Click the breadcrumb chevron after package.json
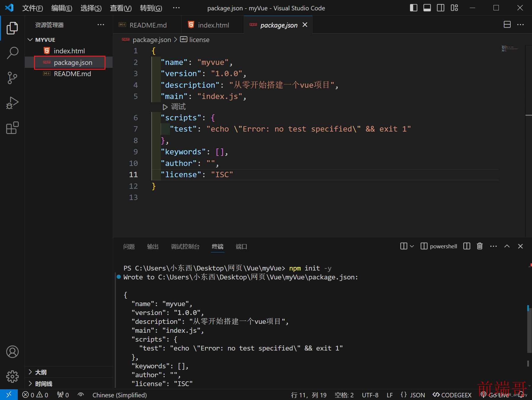532x400 pixels. (175, 39)
